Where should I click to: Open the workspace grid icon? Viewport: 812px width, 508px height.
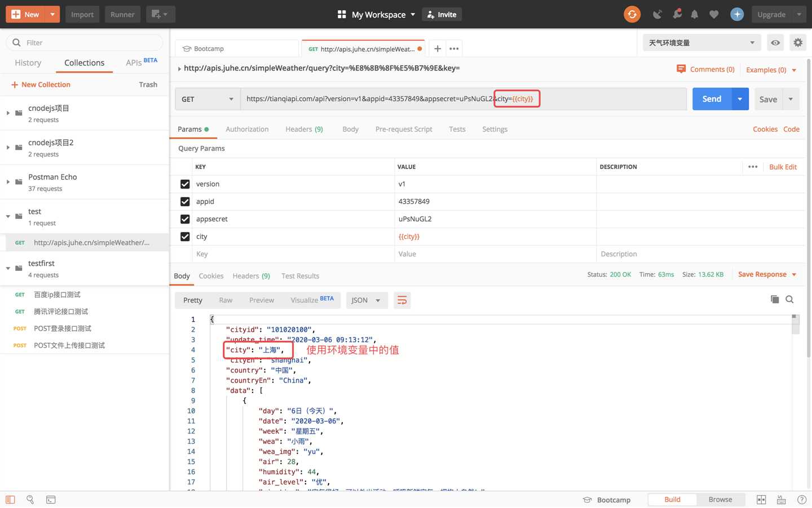(x=341, y=14)
